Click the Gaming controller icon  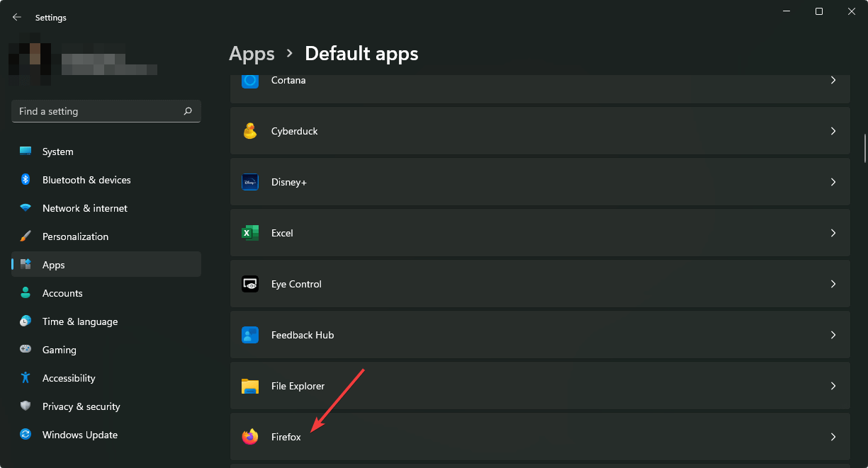point(26,350)
